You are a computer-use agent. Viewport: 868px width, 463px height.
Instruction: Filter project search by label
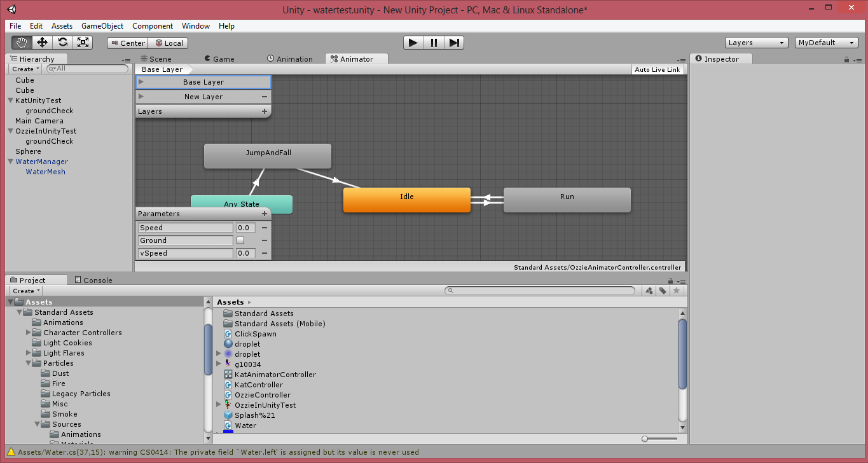[663, 291]
